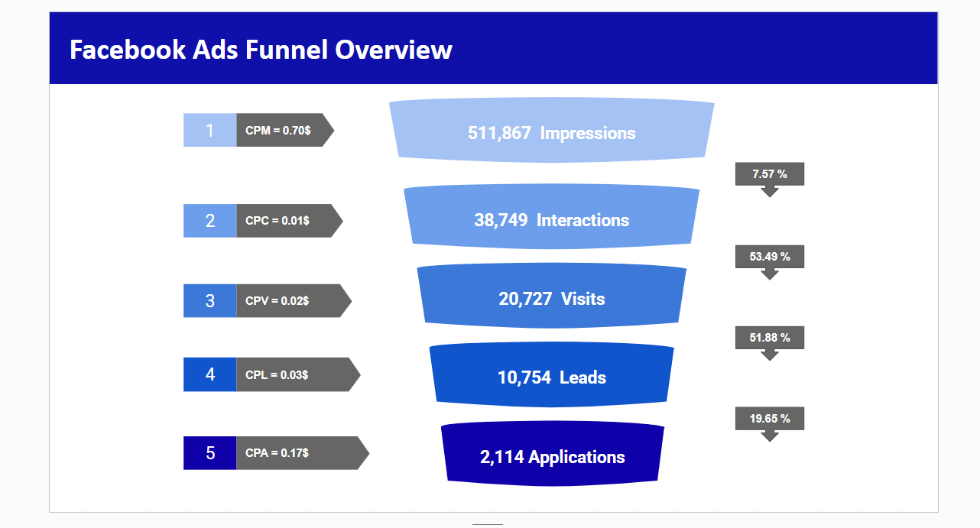
Task: Select the 511,867 Impressions funnel segment
Action: 552,131
